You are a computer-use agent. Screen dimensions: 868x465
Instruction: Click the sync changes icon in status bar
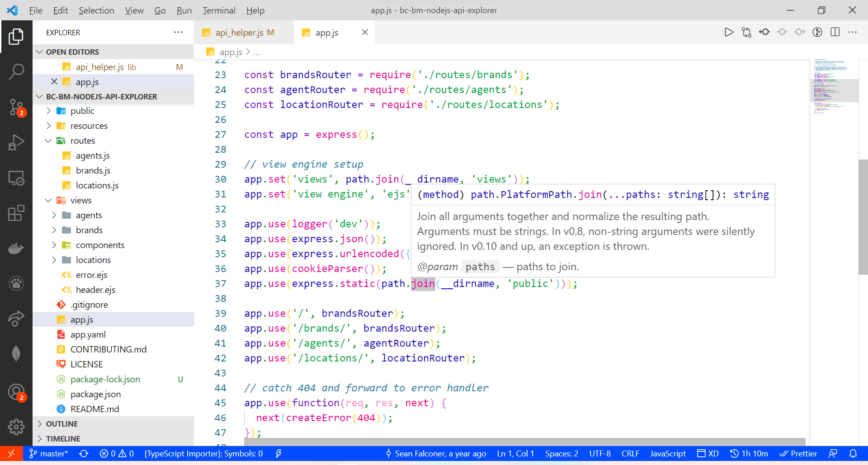point(84,453)
